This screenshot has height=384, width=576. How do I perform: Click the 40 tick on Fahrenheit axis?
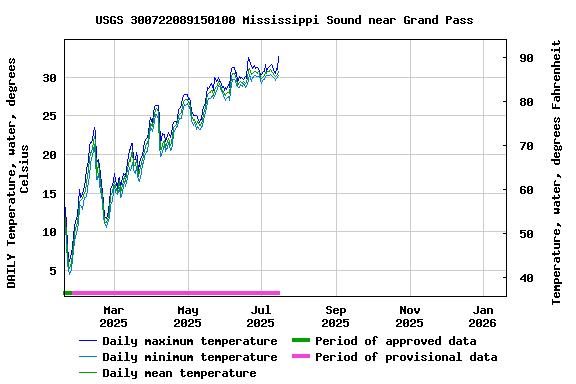526,278
